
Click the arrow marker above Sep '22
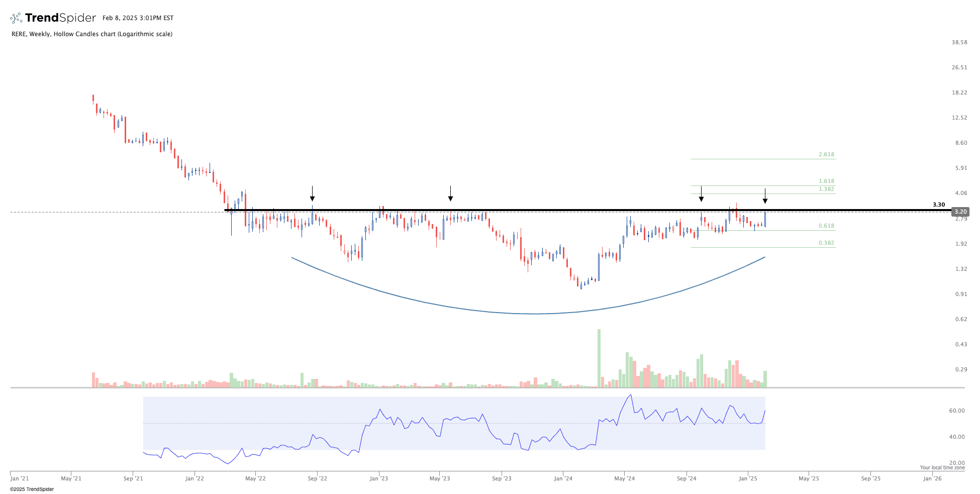[x=312, y=194]
